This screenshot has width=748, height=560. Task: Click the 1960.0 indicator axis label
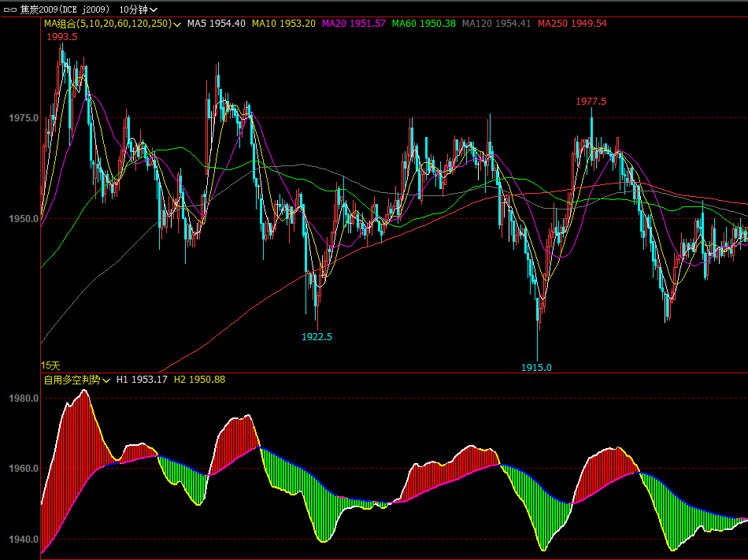click(24, 469)
